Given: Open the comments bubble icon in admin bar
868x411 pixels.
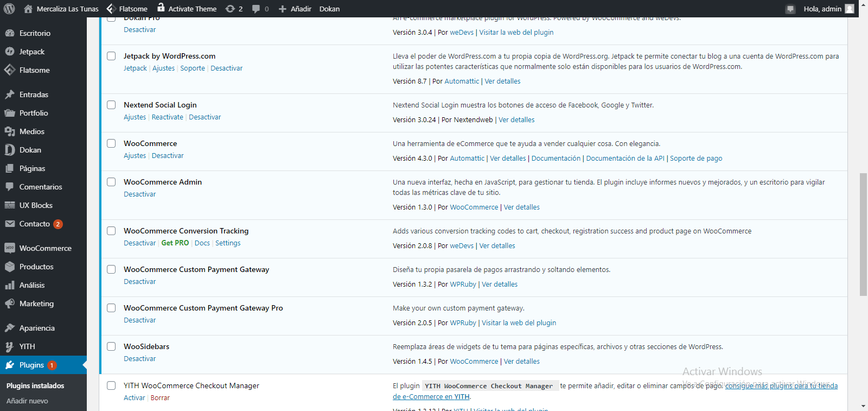Looking at the screenshot, I should click(x=256, y=9).
